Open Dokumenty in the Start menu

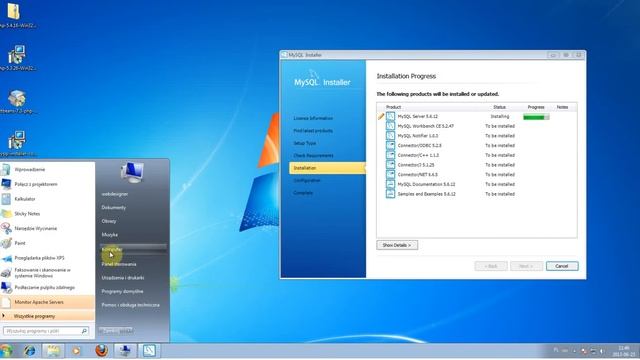coord(113,208)
